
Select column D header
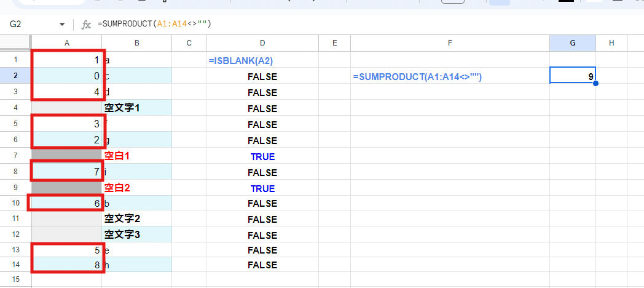click(262, 43)
